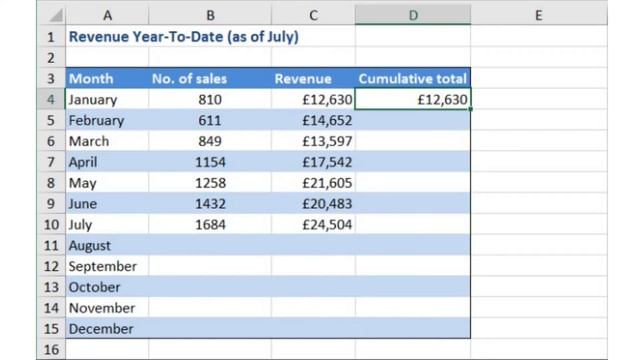Screen dimensions: 640x360
Task: Select row 8 header
Action: pos(51,182)
